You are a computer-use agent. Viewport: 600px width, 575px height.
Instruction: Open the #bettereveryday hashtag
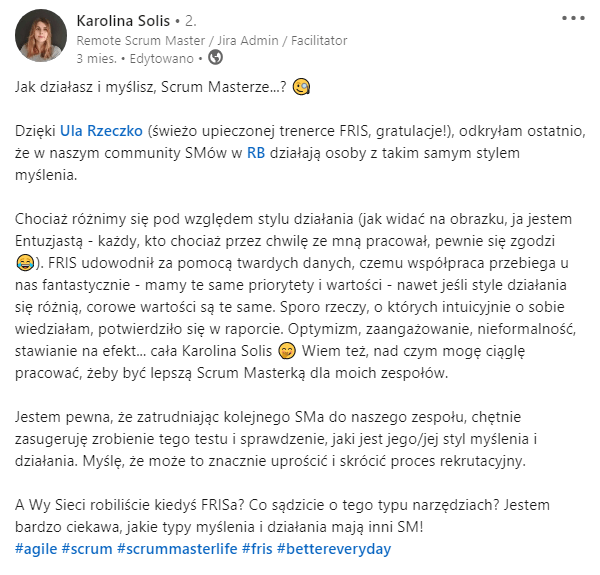(334, 549)
